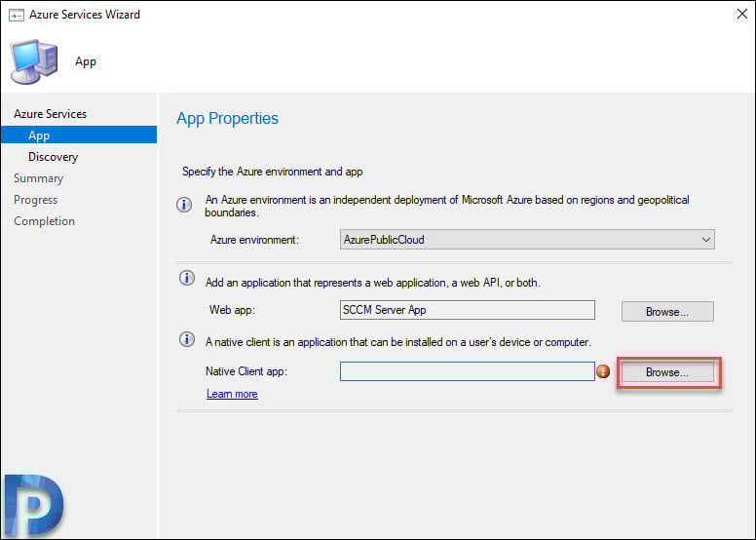Open the Azure environment dropdown
Image resolution: width=756 pixels, height=540 pixels.
[527, 240]
